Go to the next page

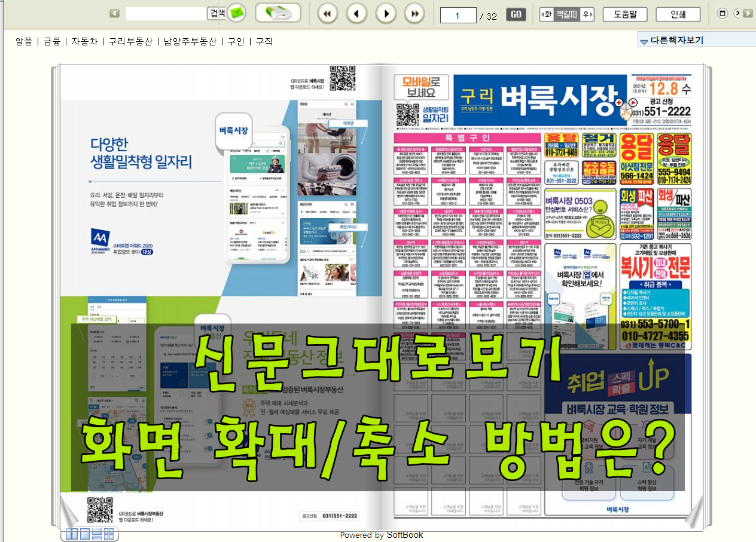pos(386,13)
